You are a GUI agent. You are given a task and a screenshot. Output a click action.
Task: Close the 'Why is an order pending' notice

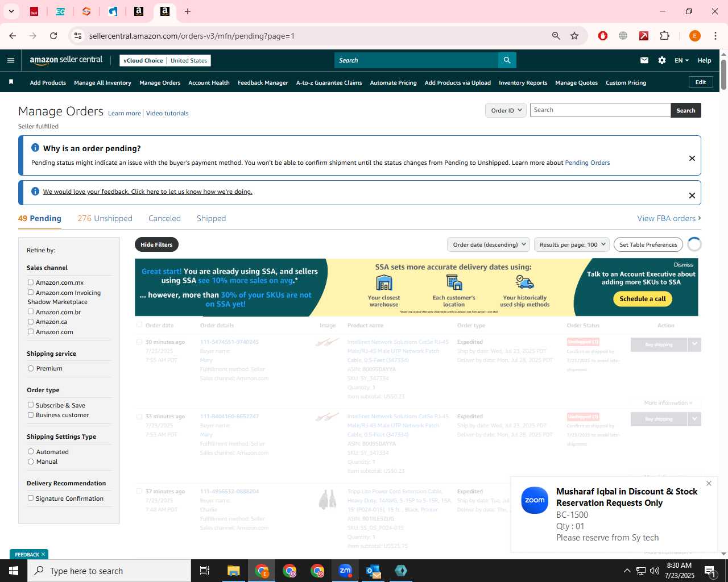click(692, 158)
